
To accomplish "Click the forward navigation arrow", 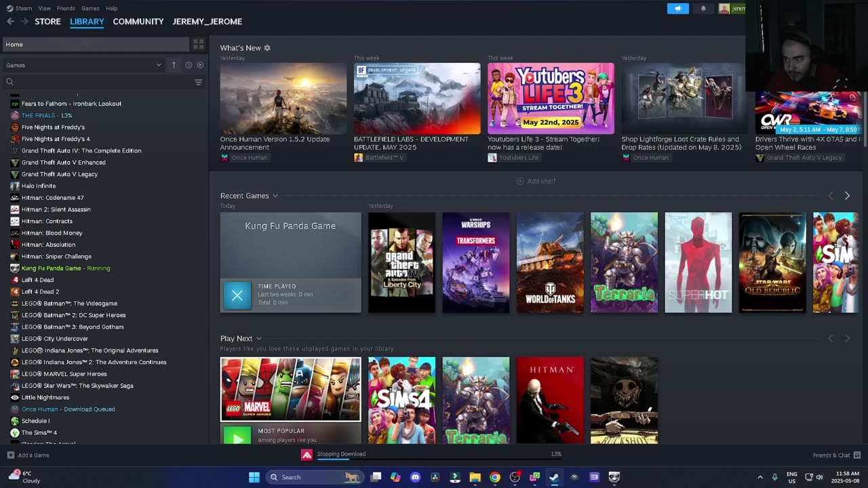I will click(x=25, y=22).
